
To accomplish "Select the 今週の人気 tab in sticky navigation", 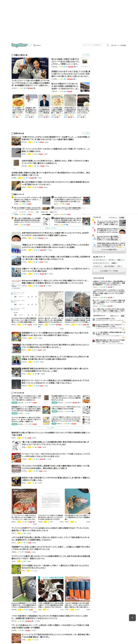I will click(44, 212).
